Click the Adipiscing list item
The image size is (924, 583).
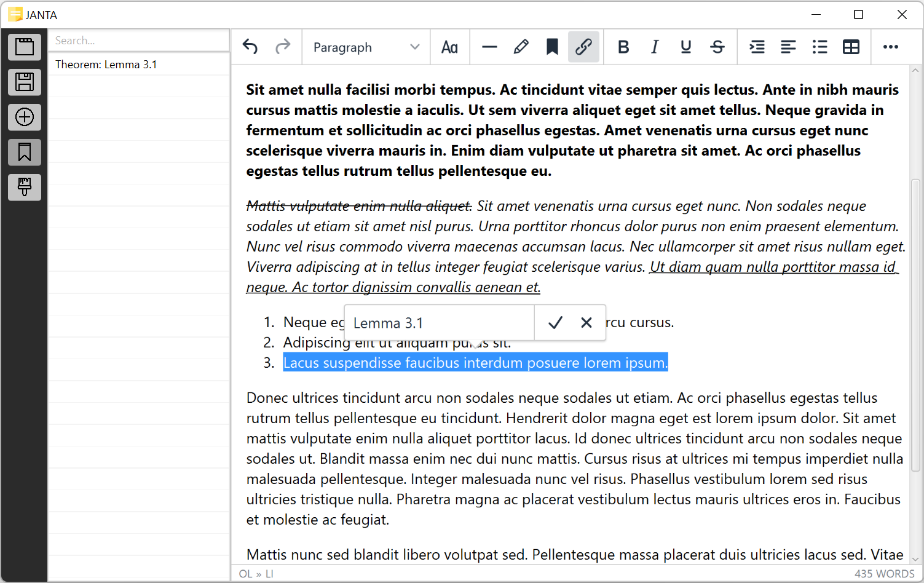(x=397, y=343)
